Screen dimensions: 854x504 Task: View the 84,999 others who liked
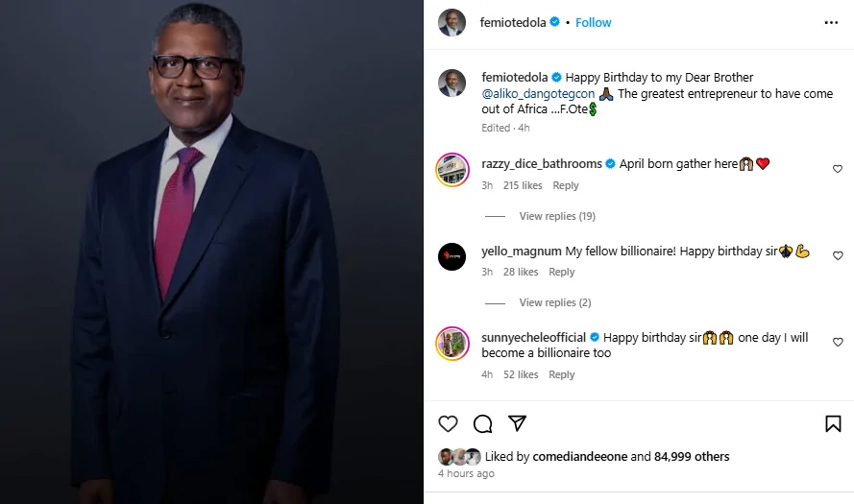(692, 457)
